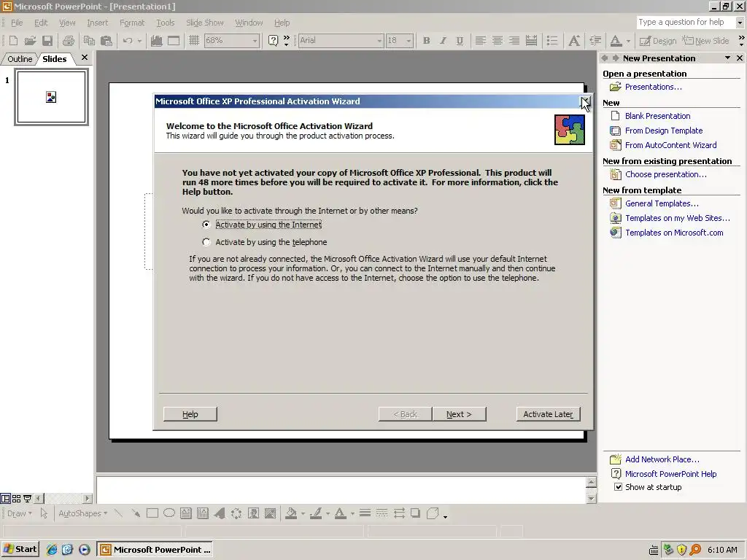Click the Align Left icon
Image resolution: width=747 pixels, height=560 pixels.
(x=481, y=41)
